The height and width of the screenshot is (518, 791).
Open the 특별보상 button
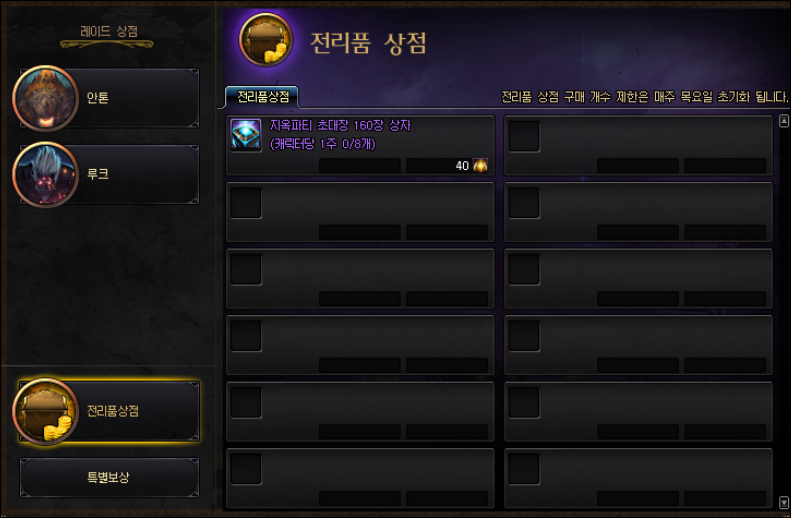pos(109,477)
